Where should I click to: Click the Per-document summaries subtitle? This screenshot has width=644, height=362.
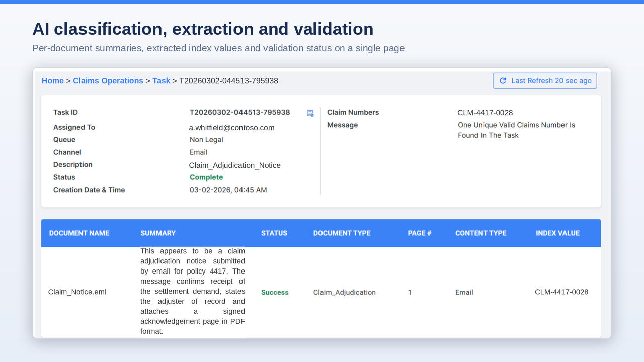tap(218, 48)
